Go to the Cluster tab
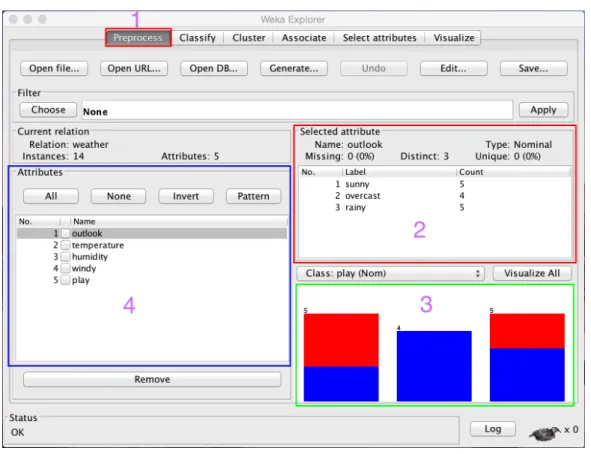591x454 pixels. click(x=249, y=38)
